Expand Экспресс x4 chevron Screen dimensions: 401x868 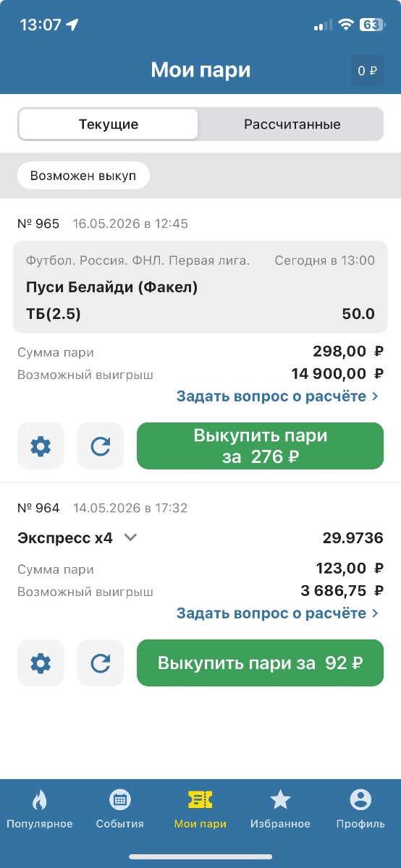pos(130,537)
